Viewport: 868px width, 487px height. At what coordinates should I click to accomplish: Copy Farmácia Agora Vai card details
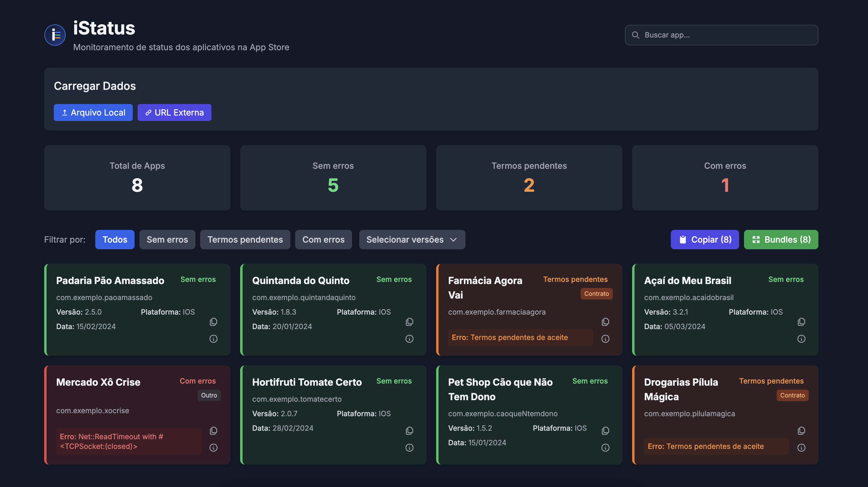click(605, 322)
